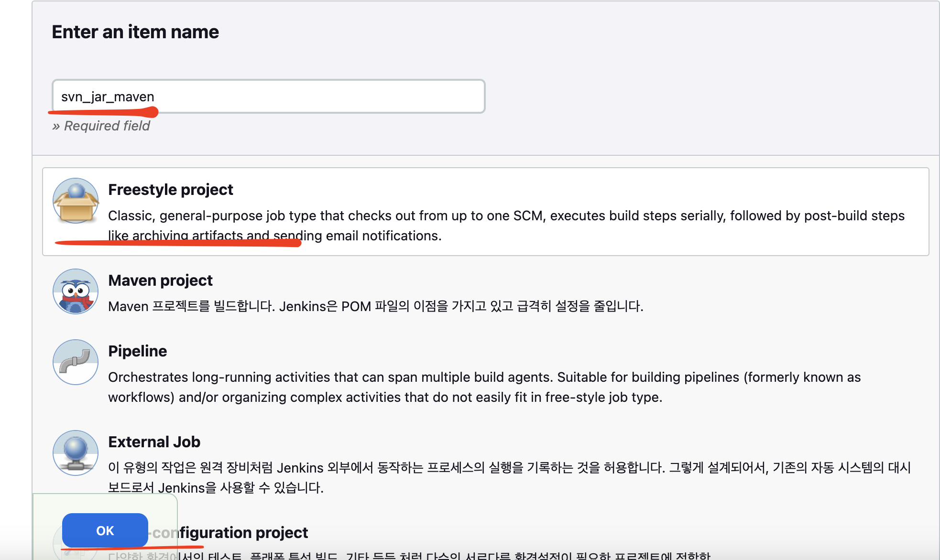Click the Korean Maven project description
Image resolution: width=940 pixels, height=560 pixels.
pos(375,306)
